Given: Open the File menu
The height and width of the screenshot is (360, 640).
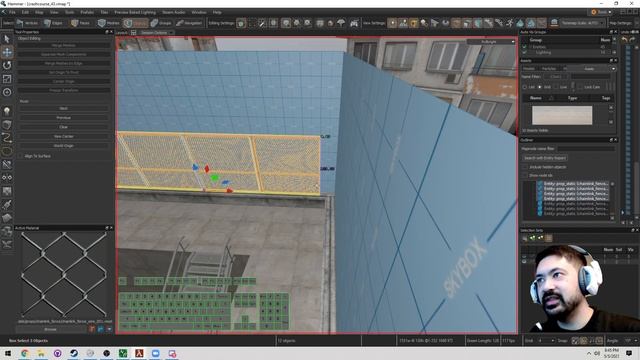Looking at the screenshot, I should click(12, 12).
